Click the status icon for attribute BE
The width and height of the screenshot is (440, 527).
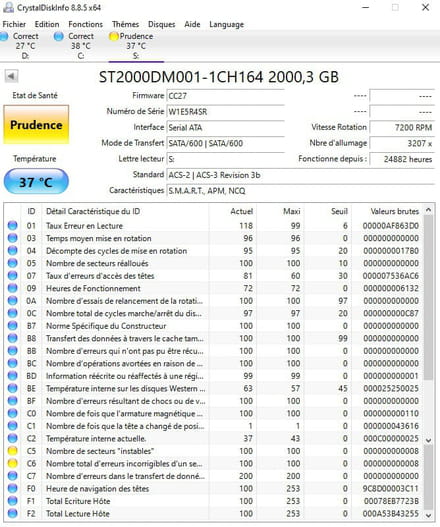pyautogui.click(x=12, y=388)
